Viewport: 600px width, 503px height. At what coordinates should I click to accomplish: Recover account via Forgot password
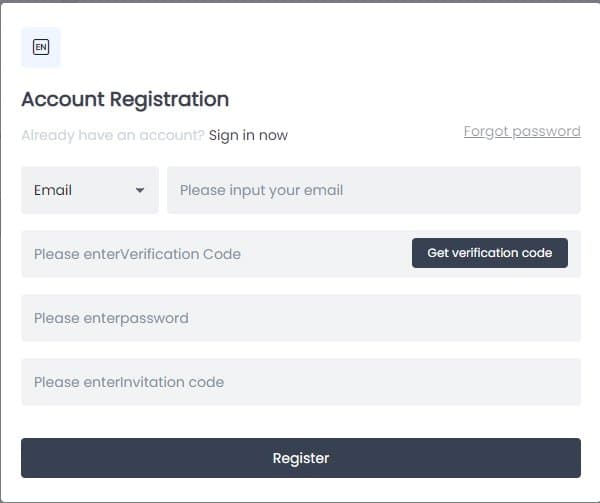[521, 131]
